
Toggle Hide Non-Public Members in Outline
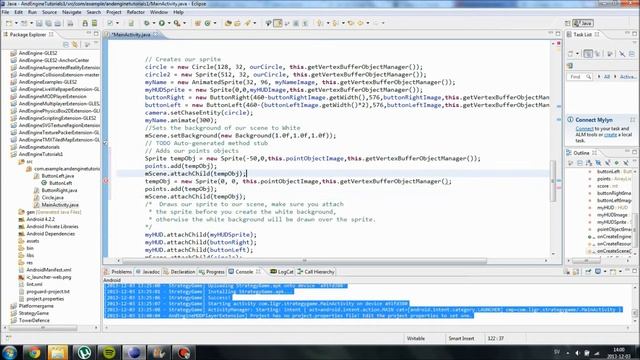pyautogui.click(x=617, y=163)
